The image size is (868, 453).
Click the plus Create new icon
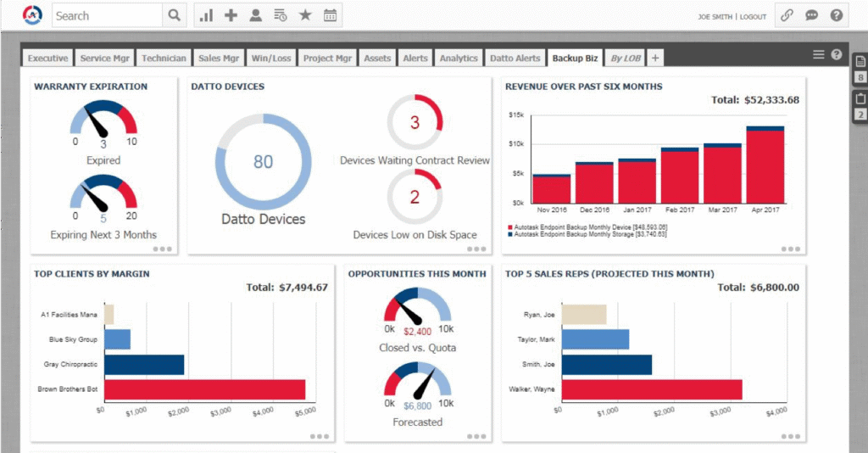[231, 15]
